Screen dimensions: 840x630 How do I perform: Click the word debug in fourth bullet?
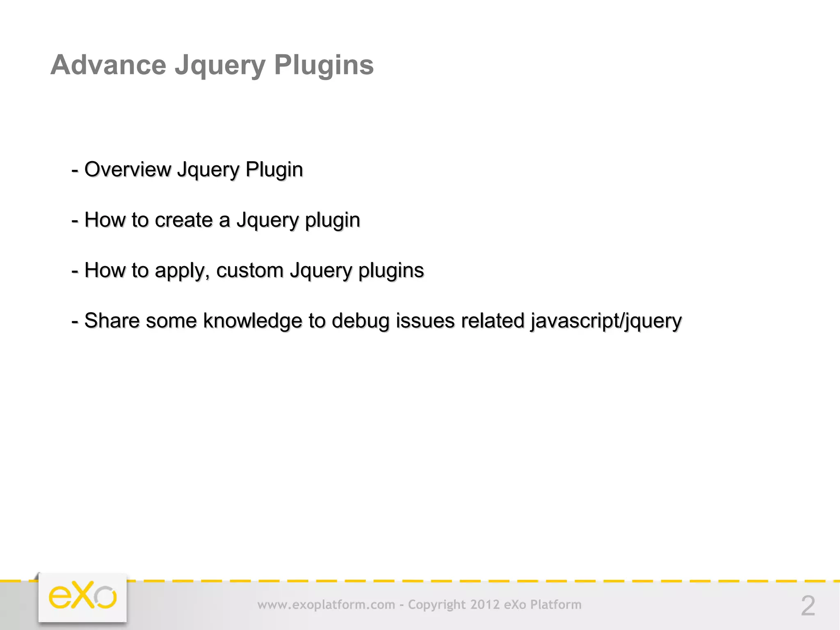point(361,321)
